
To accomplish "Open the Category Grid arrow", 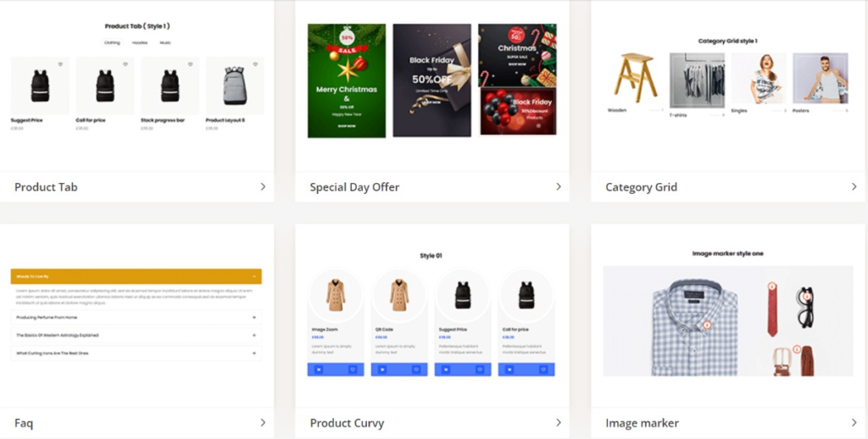I will 854,186.
